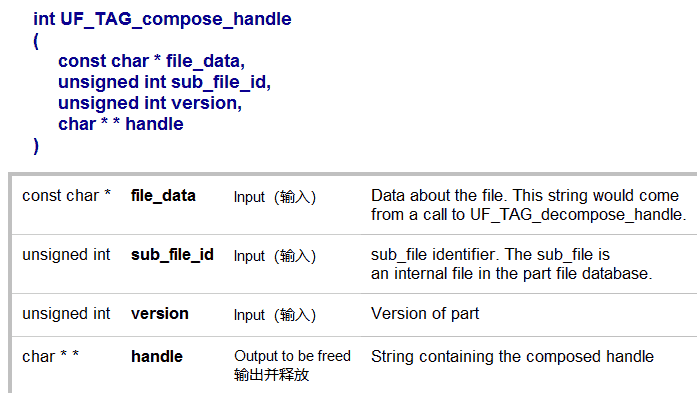Click the Chinese text 输出并释放

[x=271, y=375]
